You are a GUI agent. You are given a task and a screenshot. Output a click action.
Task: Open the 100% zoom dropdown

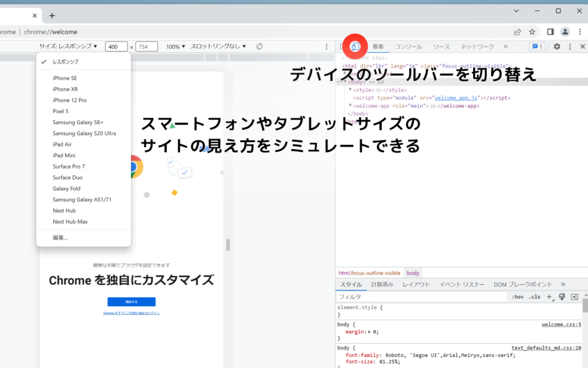pyautogui.click(x=176, y=47)
